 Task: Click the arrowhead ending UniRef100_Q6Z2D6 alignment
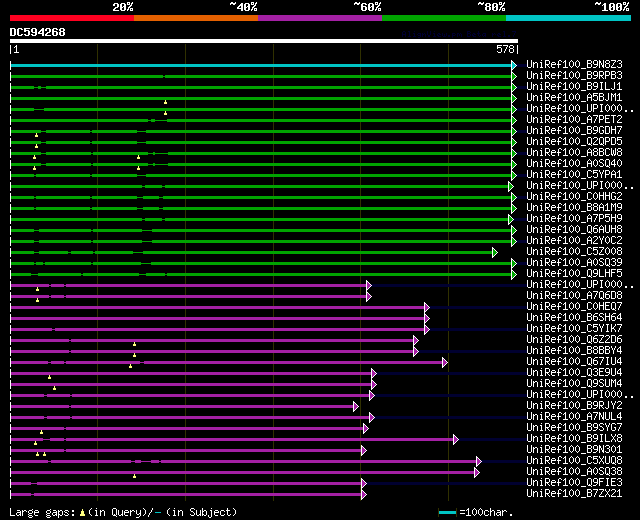click(416, 340)
